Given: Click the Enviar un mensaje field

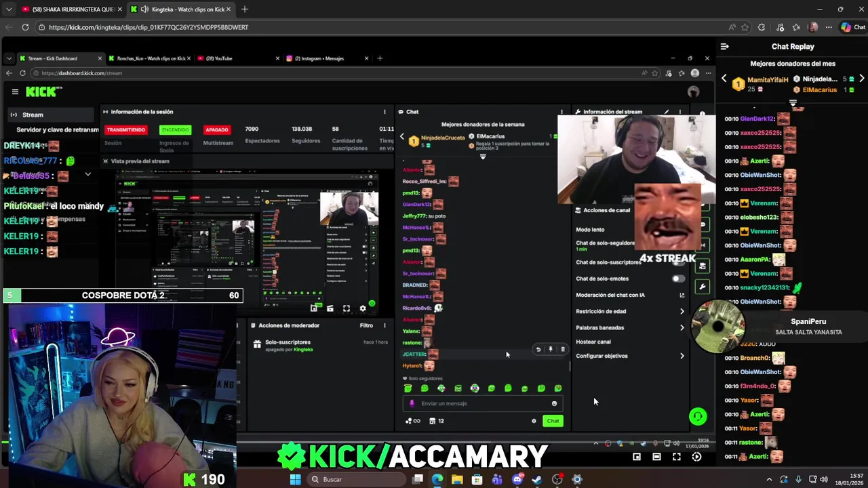Looking at the screenshot, I should [483, 403].
